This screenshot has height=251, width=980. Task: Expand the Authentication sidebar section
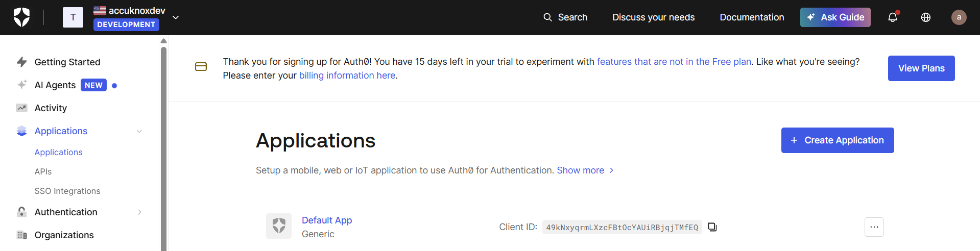tap(139, 212)
